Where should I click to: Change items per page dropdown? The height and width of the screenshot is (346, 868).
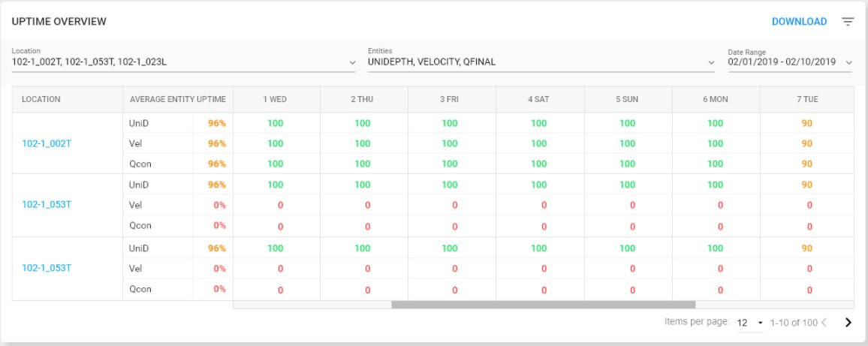(750, 323)
